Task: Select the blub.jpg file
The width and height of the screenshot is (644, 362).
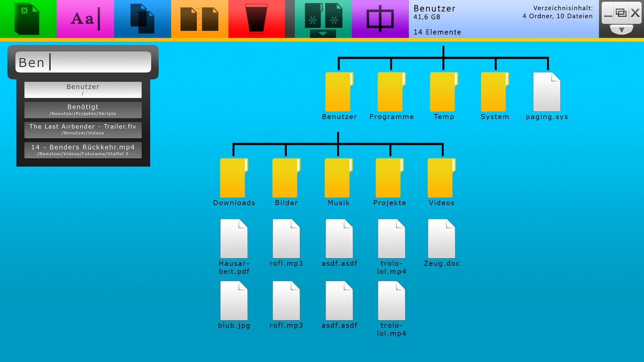Action: pyautogui.click(x=234, y=301)
